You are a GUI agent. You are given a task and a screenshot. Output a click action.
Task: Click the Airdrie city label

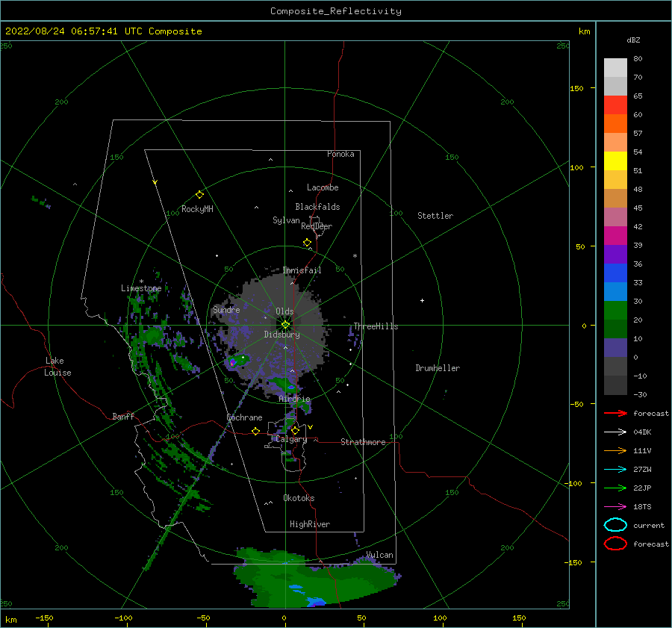pyautogui.click(x=294, y=399)
